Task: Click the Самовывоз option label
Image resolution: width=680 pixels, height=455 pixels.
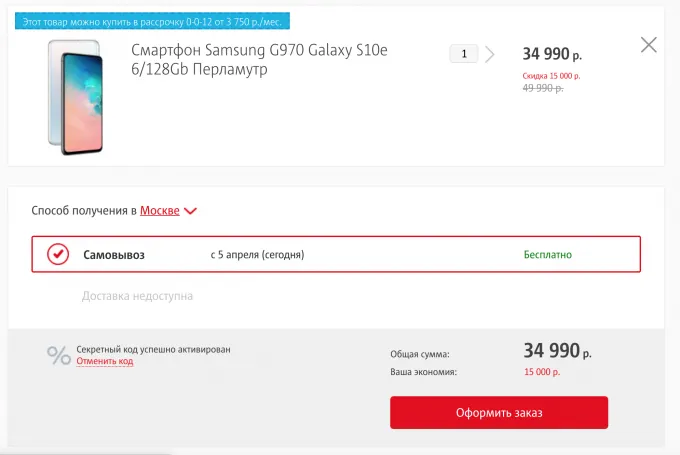Action: coord(114,255)
